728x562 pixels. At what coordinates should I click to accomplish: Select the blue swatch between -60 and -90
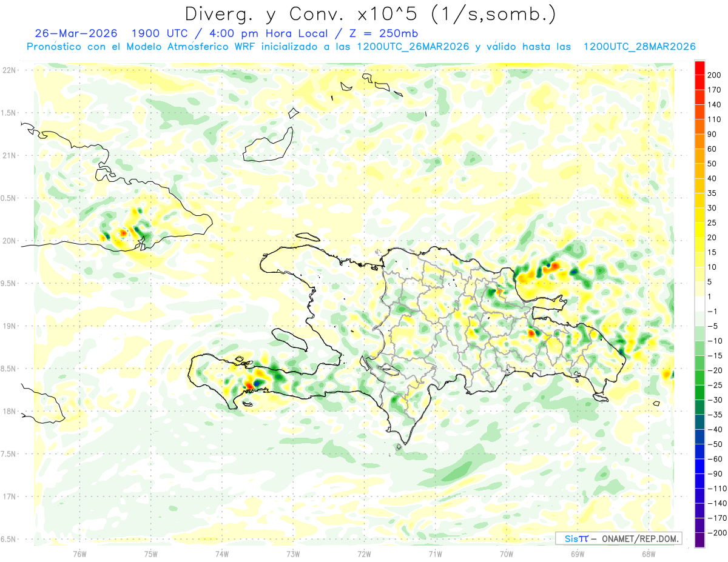(x=699, y=466)
